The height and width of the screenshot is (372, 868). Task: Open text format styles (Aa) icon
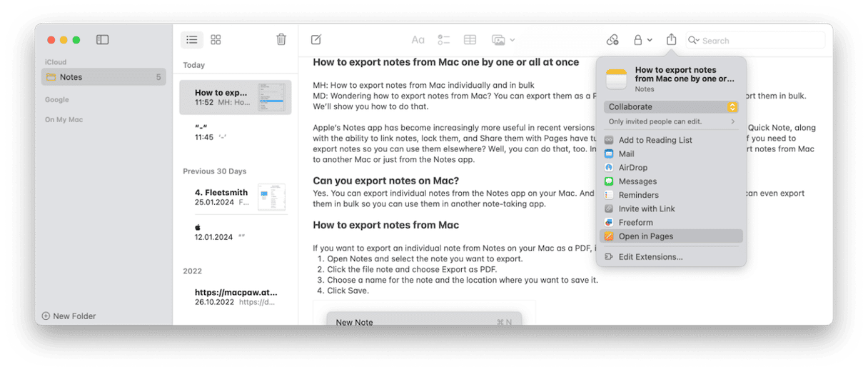[x=418, y=40]
